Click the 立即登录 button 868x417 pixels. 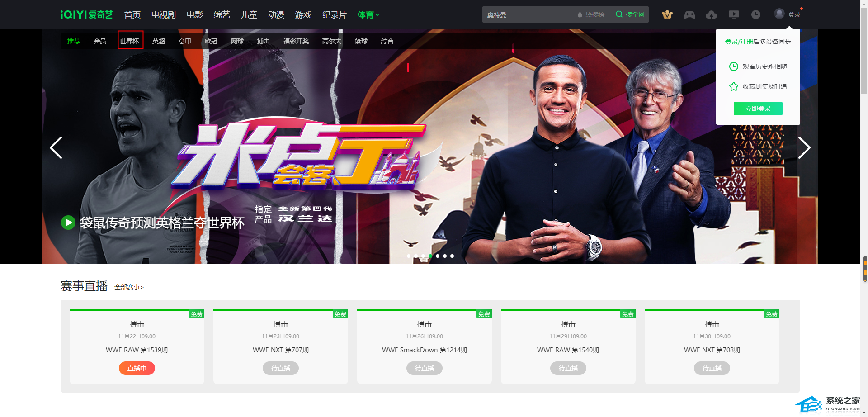tap(758, 109)
